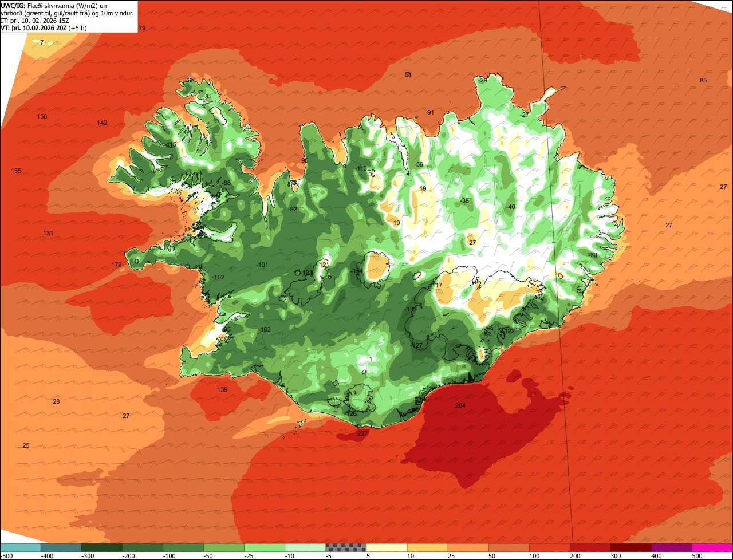Click the dark red legend swatch between 200 and 300
733x560 pixels.
pyautogui.click(x=590, y=547)
